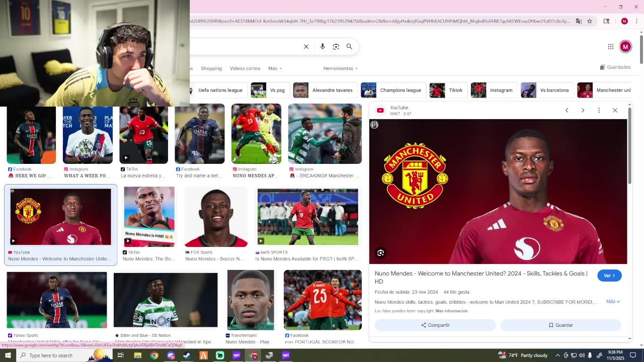This screenshot has height=362, width=644.
Task: Show hidden system tray icons
Action: click(557, 355)
